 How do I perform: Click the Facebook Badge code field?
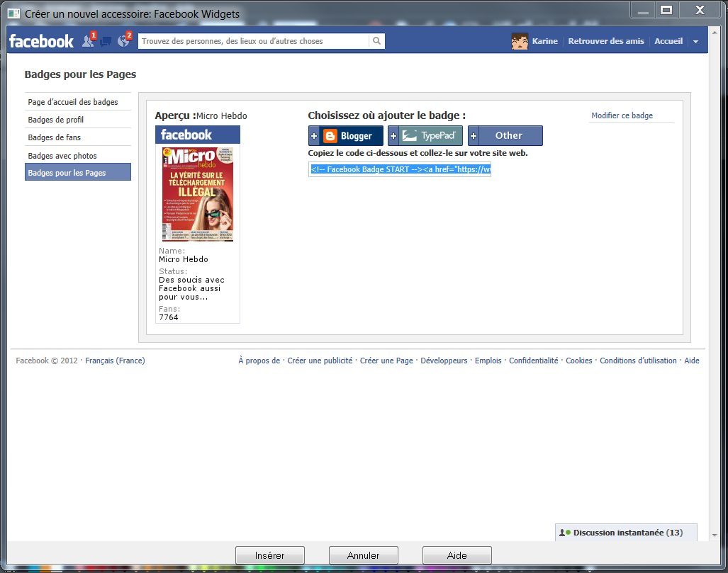click(400, 169)
